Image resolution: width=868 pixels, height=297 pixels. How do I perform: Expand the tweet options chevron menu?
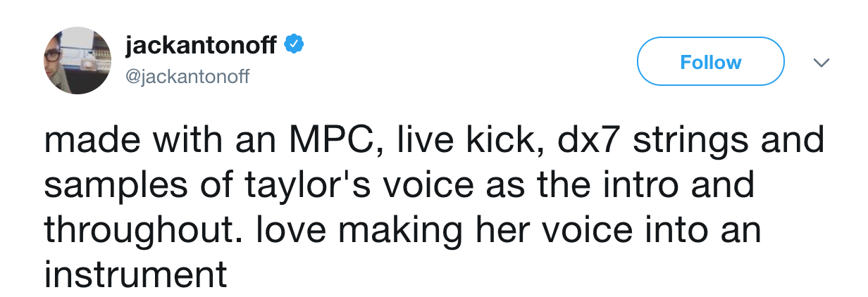(x=819, y=63)
